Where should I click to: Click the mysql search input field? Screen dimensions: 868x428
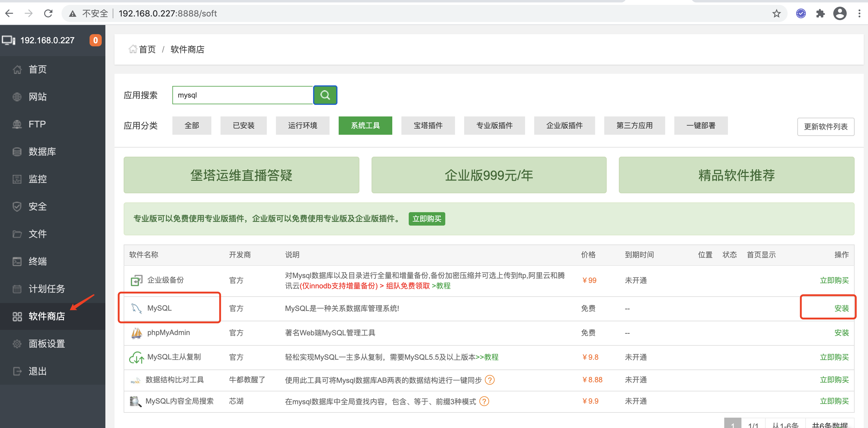pos(243,95)
